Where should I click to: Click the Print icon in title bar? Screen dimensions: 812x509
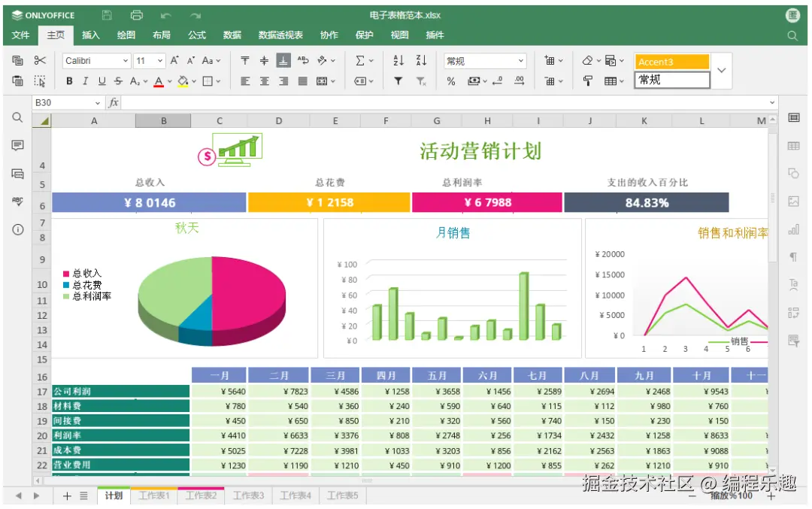137,15
